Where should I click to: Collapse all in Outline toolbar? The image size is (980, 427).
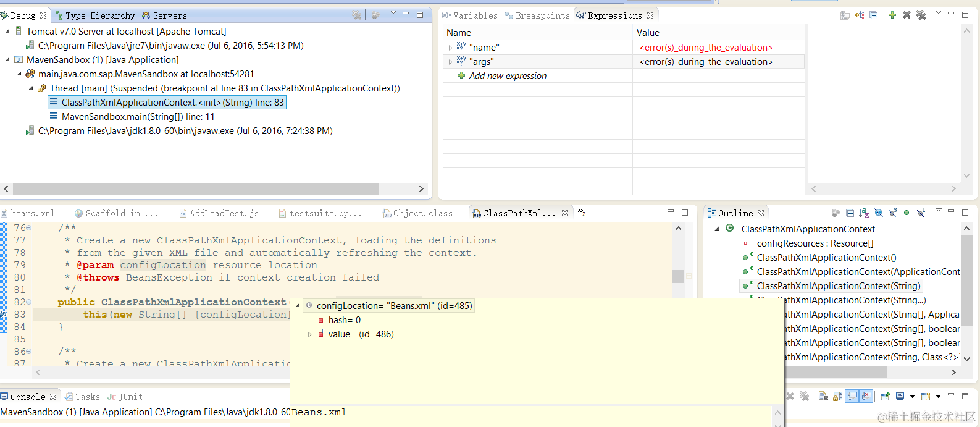pyautogui.click(x=850, y=213)
